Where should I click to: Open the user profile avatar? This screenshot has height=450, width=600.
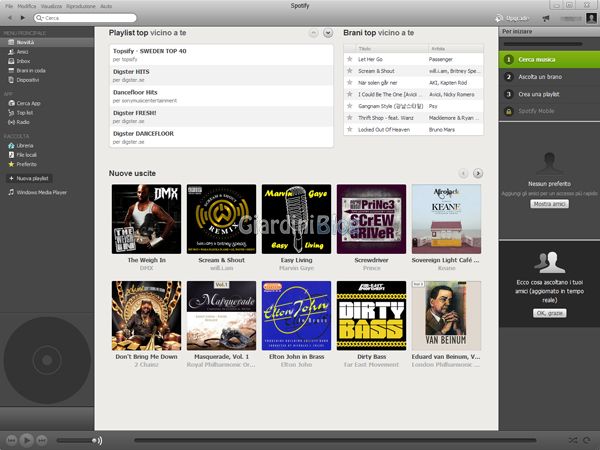pos(591,18)
